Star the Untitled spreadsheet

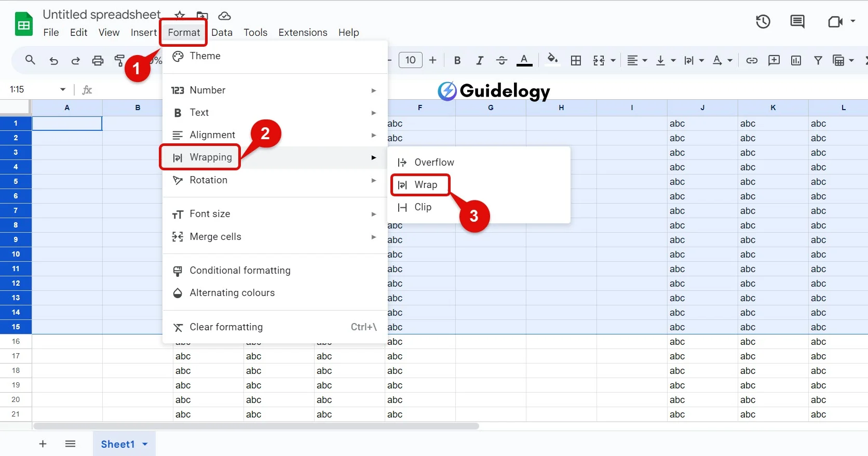click(180, 15)
